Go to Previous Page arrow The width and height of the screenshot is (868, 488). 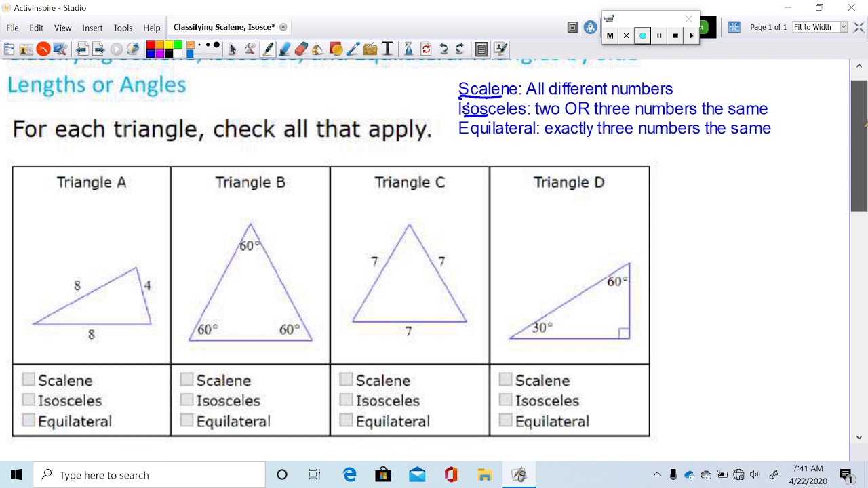82,49
